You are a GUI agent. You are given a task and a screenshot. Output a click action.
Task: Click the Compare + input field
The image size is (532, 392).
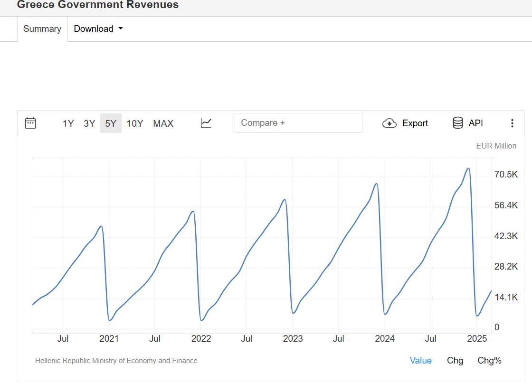tap(299, 123)
